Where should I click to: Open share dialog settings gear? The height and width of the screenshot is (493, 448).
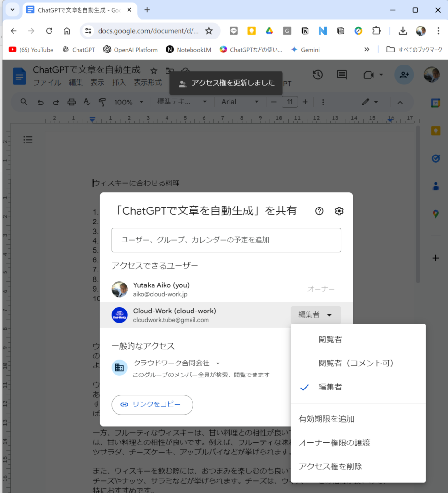point(339,211)
